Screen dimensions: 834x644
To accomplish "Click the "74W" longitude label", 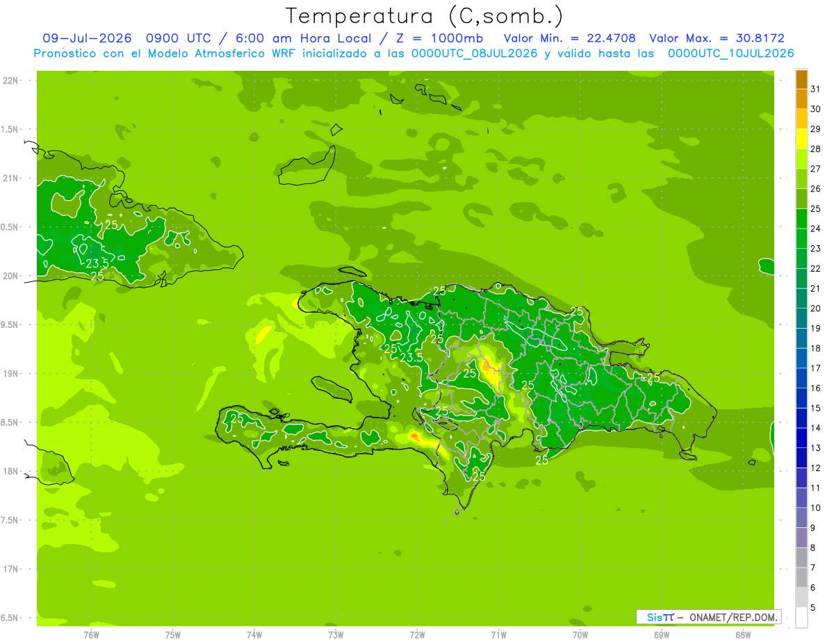I will point(254,635).
